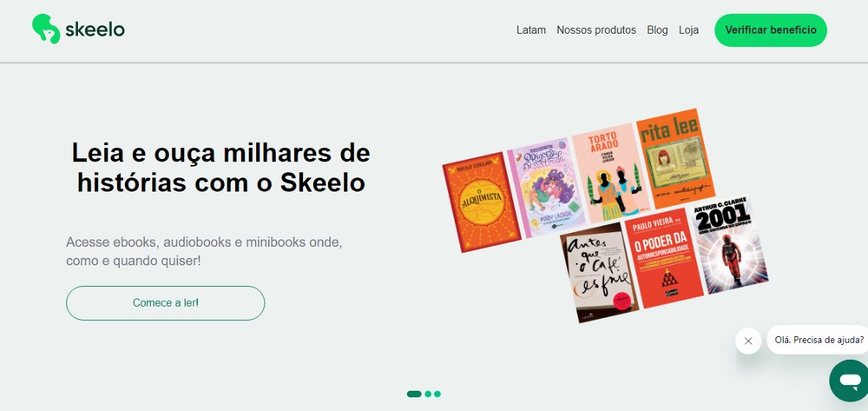Open the Nossos produtos menu
Screen dimensions: 868x411
pos(596,30)
